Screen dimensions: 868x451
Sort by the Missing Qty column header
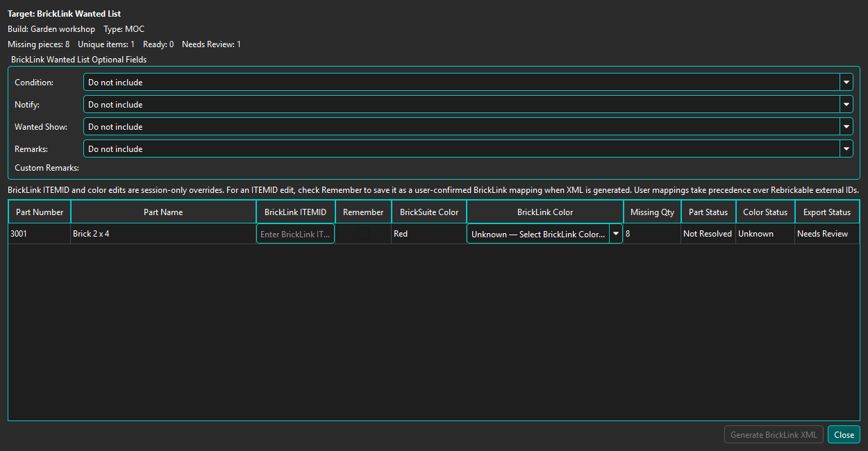tap(652, 212)
